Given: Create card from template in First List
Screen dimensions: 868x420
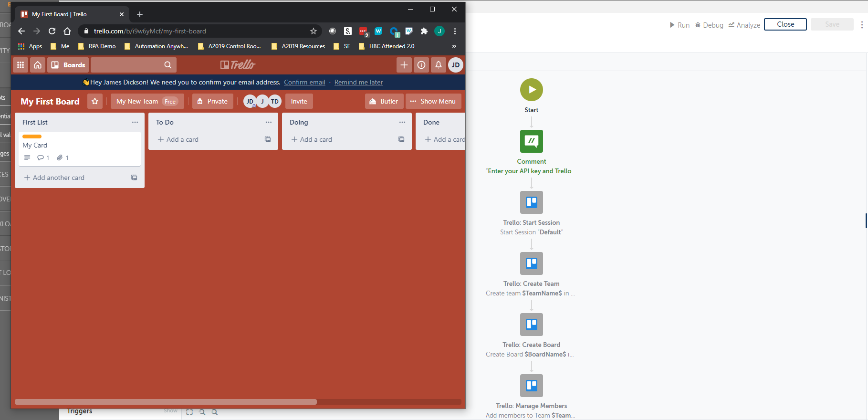Looking at the screenshot, I should pos(134,178).
